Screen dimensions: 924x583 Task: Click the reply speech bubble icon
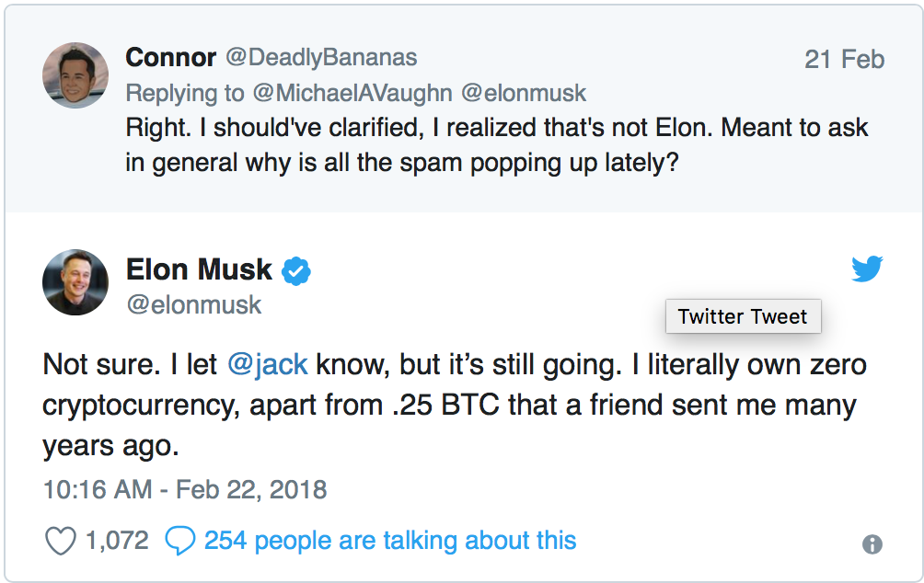click(x=179, y=541)
